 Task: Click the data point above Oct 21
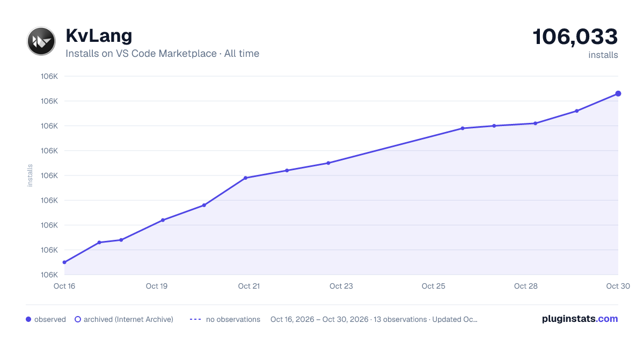coord(245,178)
